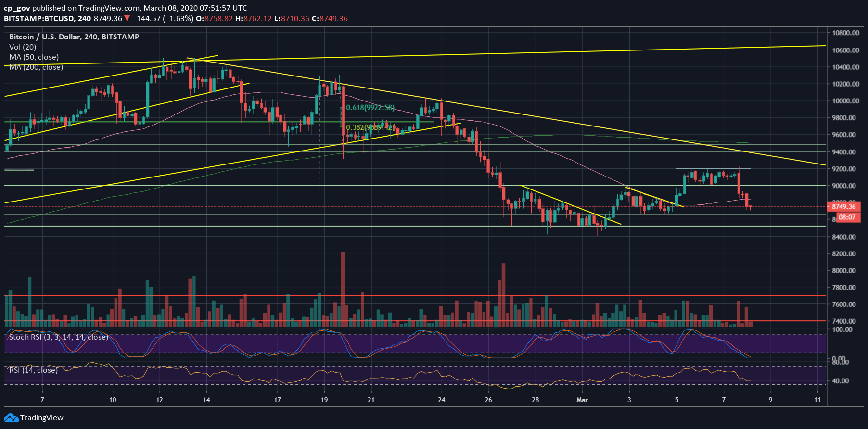
Task: Click the 3 label on the date axis
Action: pyautogui.click(x=629, y=400)
